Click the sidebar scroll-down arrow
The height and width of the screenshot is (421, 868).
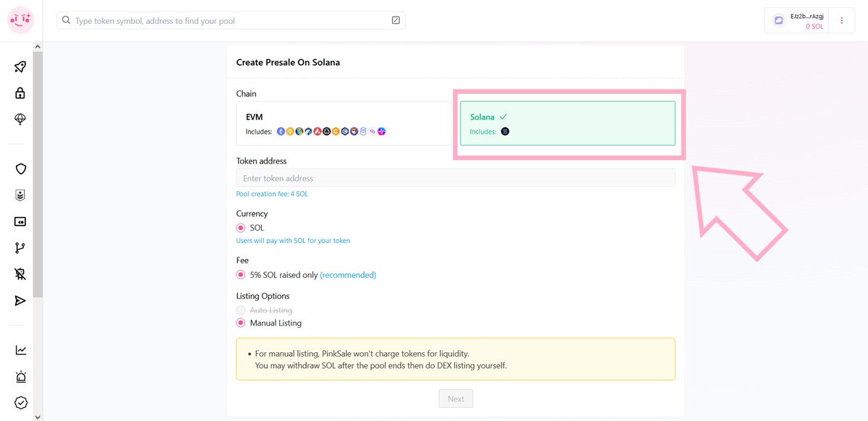[x=38, y=417]
